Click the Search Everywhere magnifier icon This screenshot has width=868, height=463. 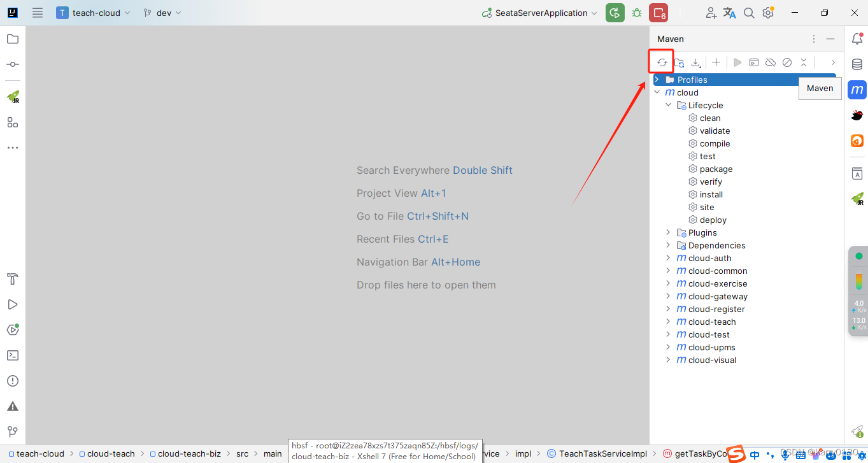point(748,13)
